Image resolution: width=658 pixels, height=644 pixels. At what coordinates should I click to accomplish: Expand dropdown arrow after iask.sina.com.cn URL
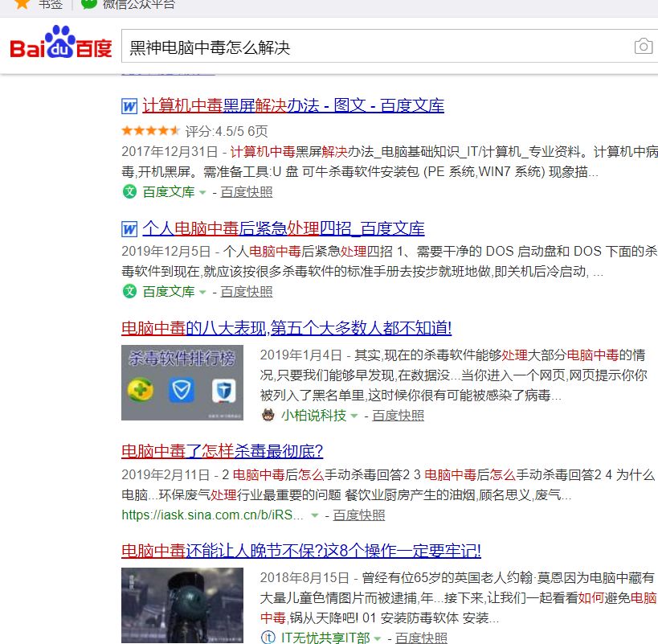315,515
